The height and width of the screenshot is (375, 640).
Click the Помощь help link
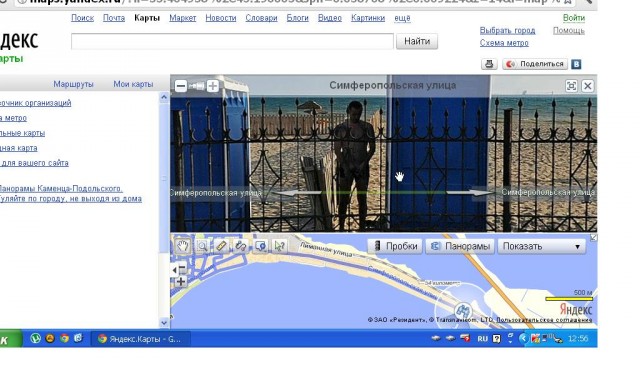[569, 31]
